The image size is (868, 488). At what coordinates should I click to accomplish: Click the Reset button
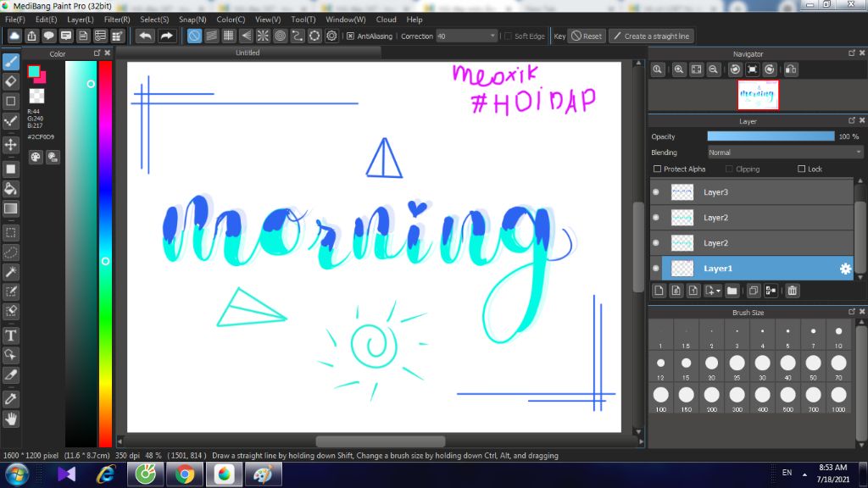(587, 36)
